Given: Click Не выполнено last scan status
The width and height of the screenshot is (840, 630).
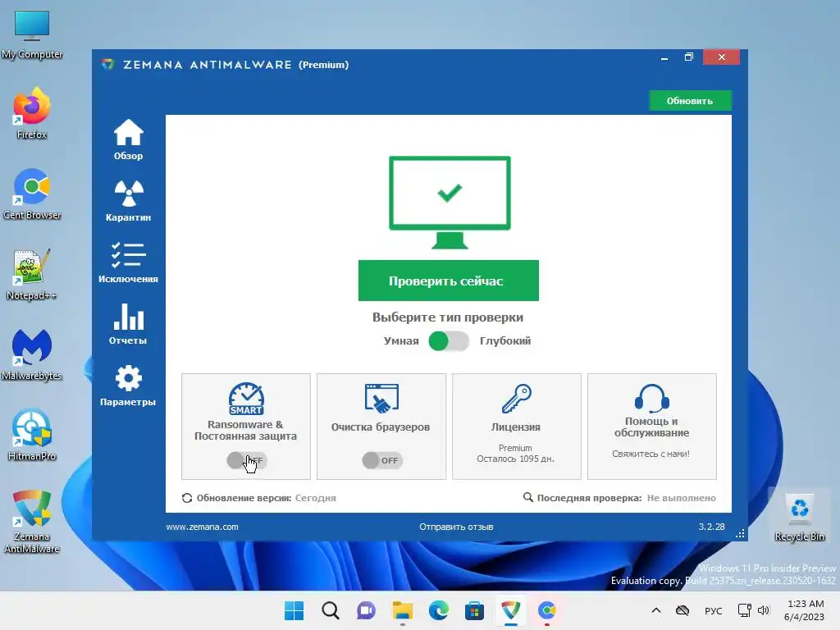Looking at the screenshot, I should pyautogui.click(x=682, y=498).
